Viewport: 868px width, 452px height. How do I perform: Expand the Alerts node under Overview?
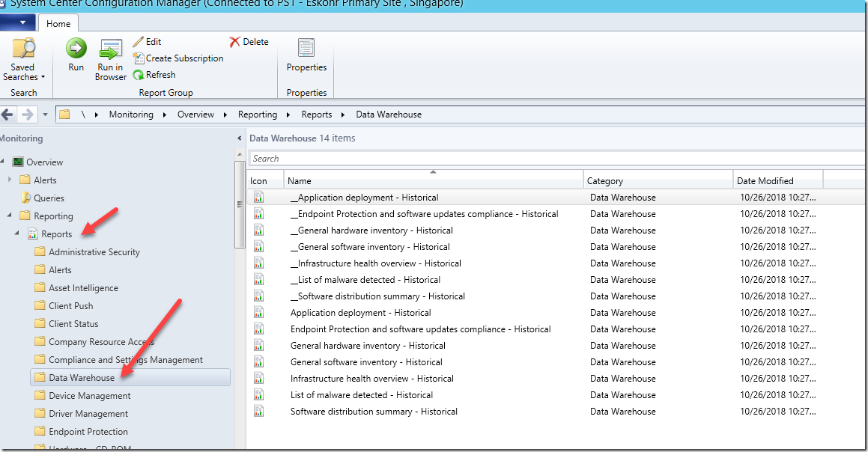[x=10, y=180]
